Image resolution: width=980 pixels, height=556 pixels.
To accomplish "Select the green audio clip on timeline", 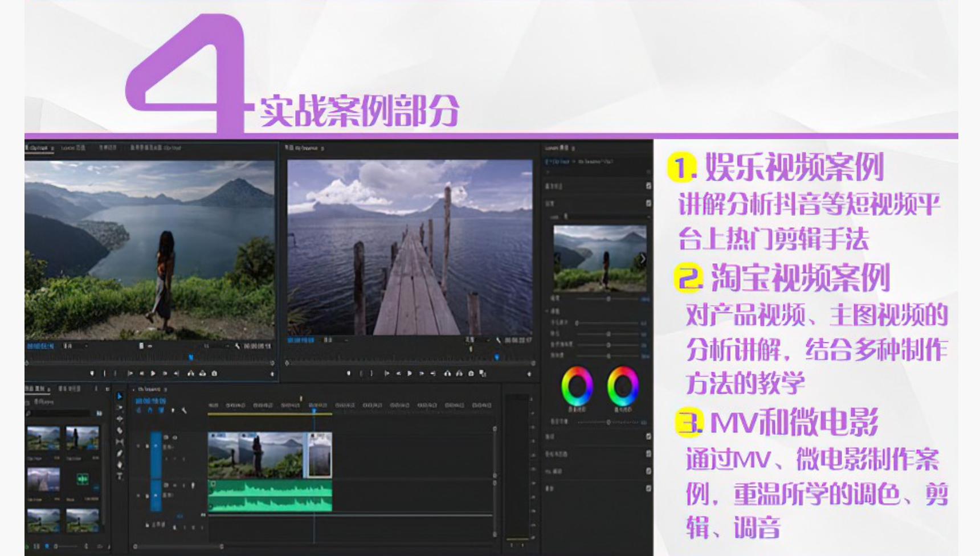I will click(270, 495).
